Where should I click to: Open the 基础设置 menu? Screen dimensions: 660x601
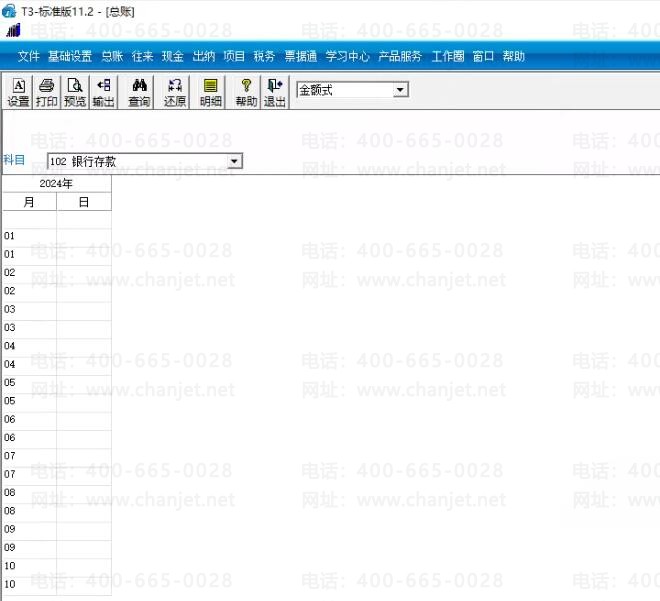click(70, 57)
